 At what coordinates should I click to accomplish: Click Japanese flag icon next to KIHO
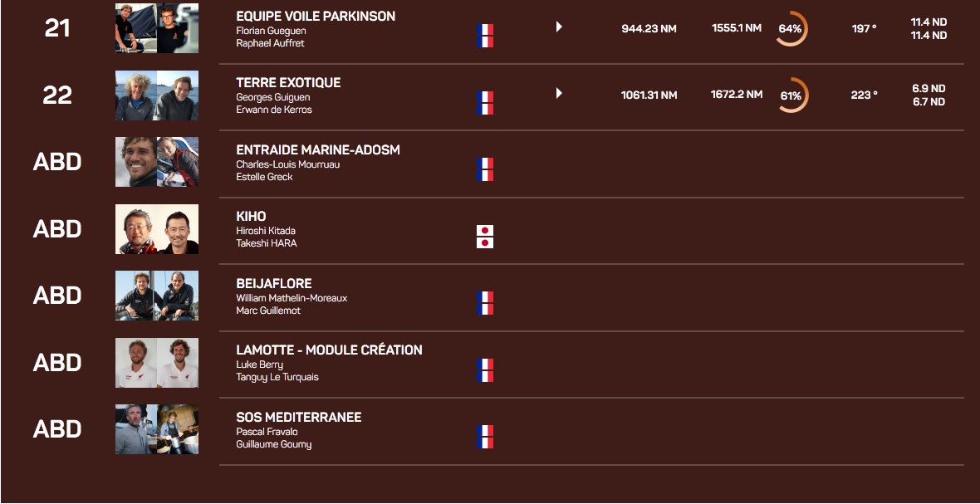pos(485,237)
